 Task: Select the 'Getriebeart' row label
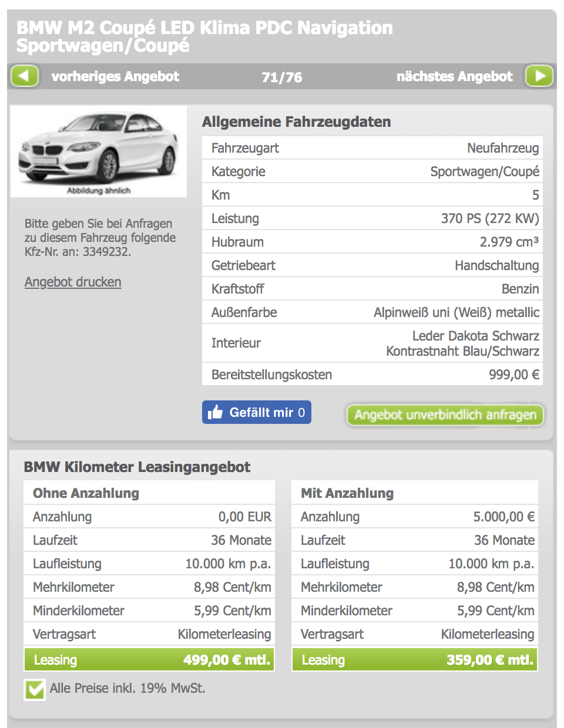[x=243, y=265]
